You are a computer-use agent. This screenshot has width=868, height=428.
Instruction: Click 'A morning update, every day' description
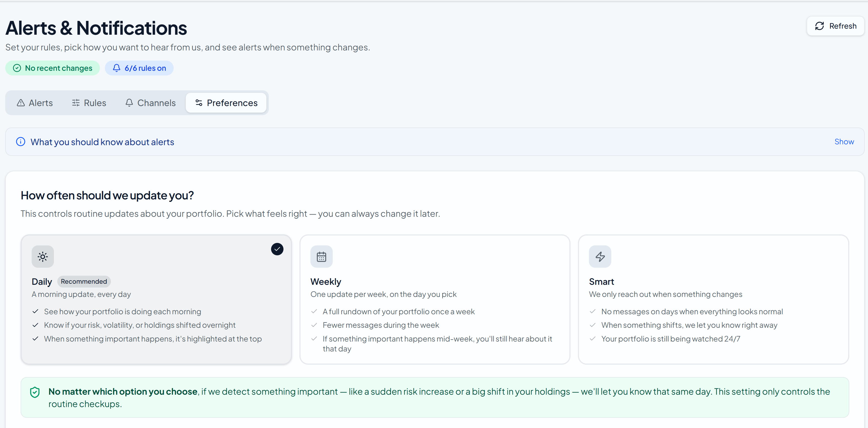tap(81, 294)
